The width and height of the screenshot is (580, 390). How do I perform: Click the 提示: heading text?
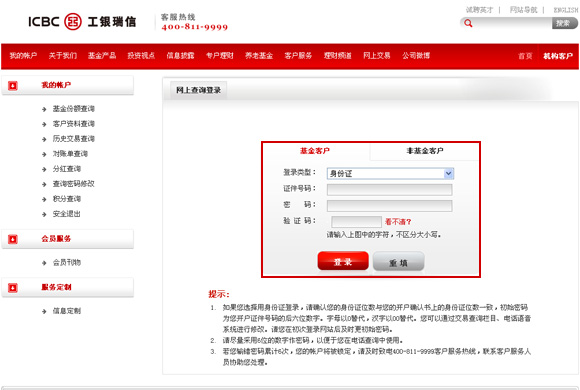point(219,294)
